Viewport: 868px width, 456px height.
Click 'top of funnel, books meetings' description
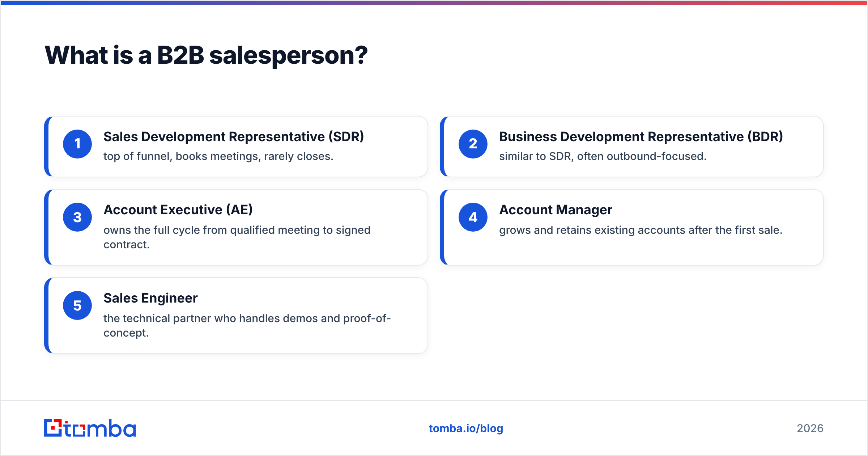coord(218,156)
